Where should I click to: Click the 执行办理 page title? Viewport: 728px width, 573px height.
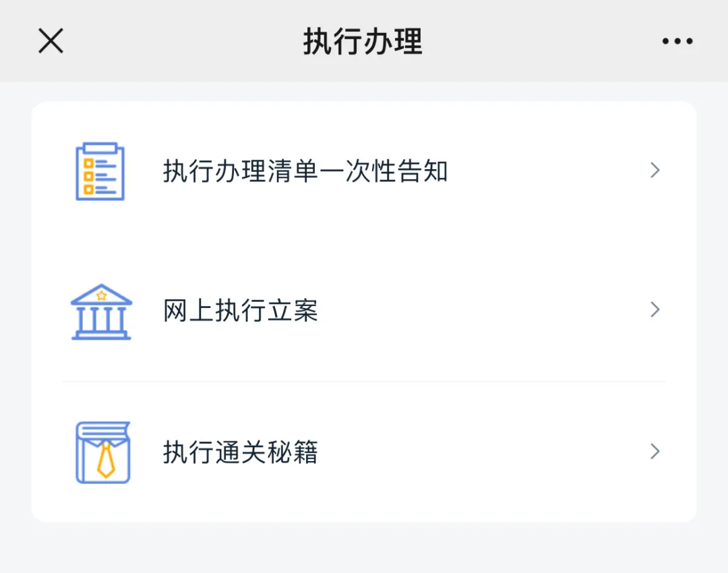(x=363, y=41)
